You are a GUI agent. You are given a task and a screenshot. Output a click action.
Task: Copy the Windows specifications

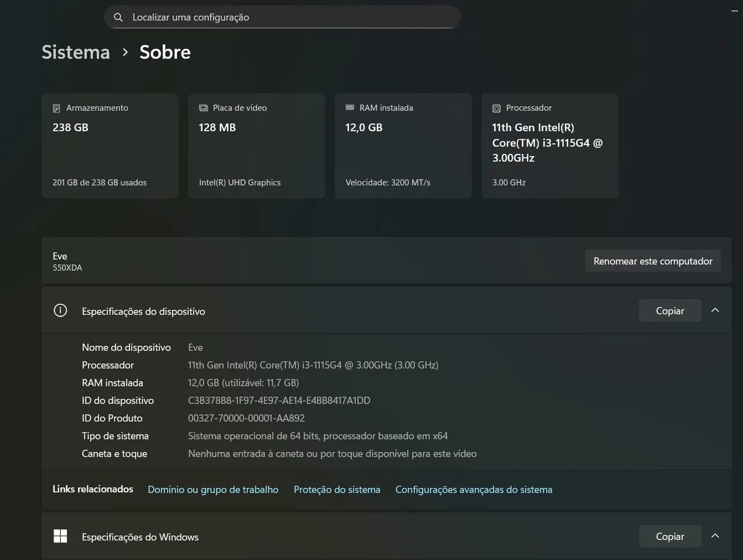point(670,537)
